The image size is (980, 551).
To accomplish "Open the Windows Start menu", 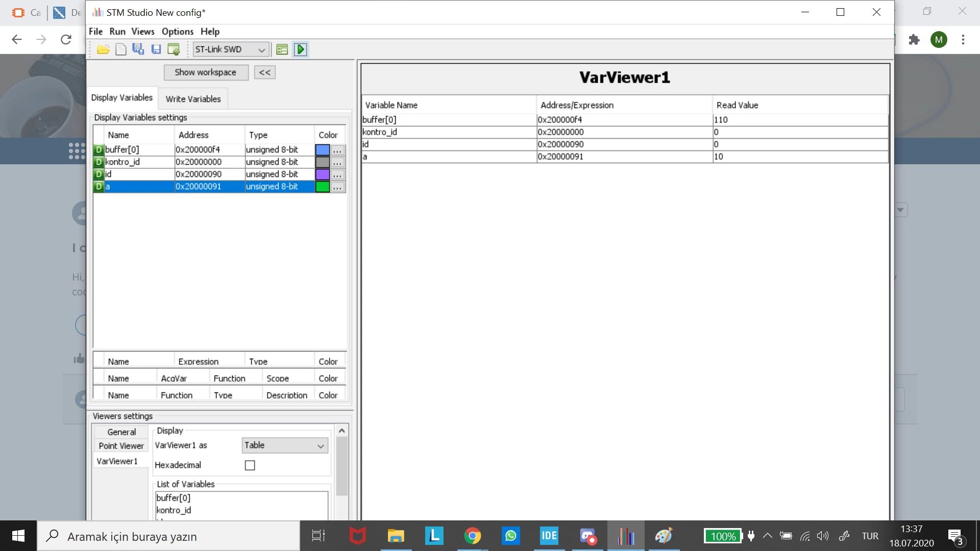I will coord(18,536).
